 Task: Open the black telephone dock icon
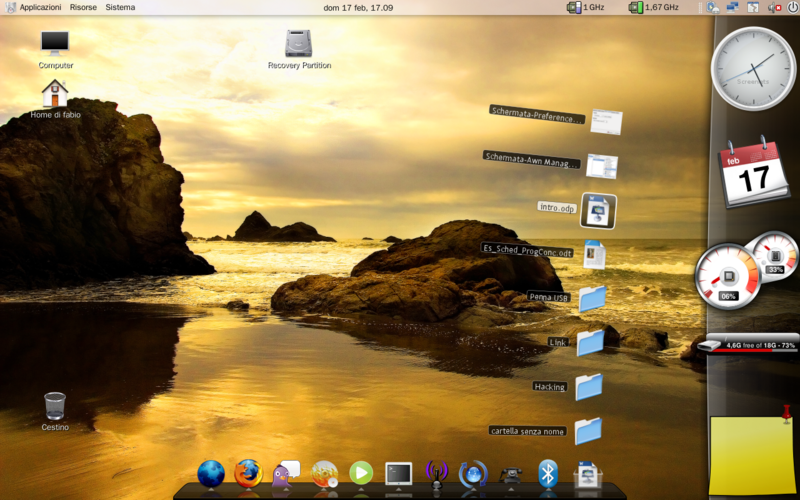click(512, 474)
